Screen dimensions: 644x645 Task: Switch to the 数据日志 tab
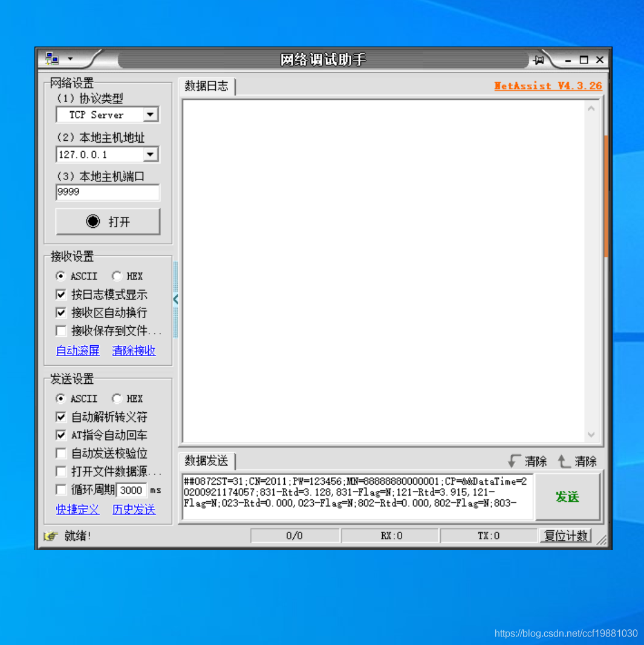pyautogui.click(x=207, y=86)
